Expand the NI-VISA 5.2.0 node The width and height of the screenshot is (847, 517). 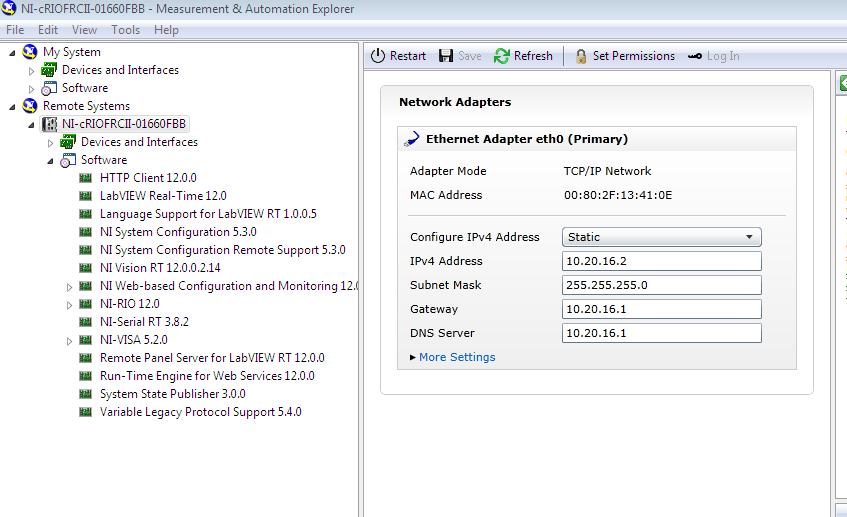(69, 341)
